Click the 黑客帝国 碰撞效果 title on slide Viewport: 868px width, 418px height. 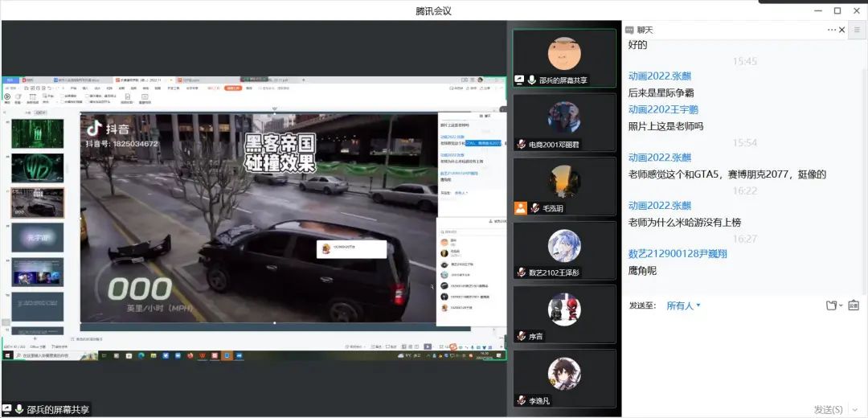pos(280,154)
